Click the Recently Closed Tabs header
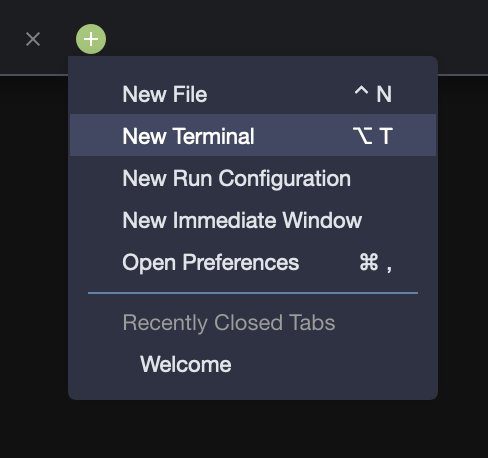 pos(229,323)
